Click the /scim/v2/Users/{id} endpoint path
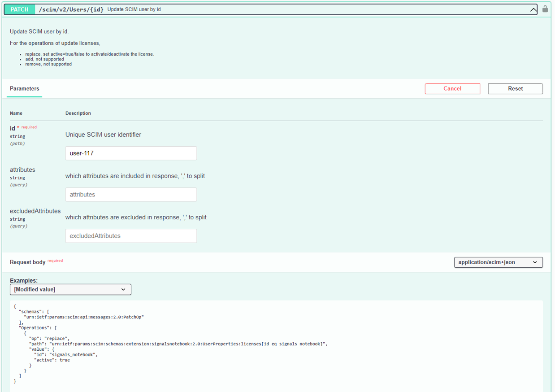555x392 pixels. click(x=71, y=9)
